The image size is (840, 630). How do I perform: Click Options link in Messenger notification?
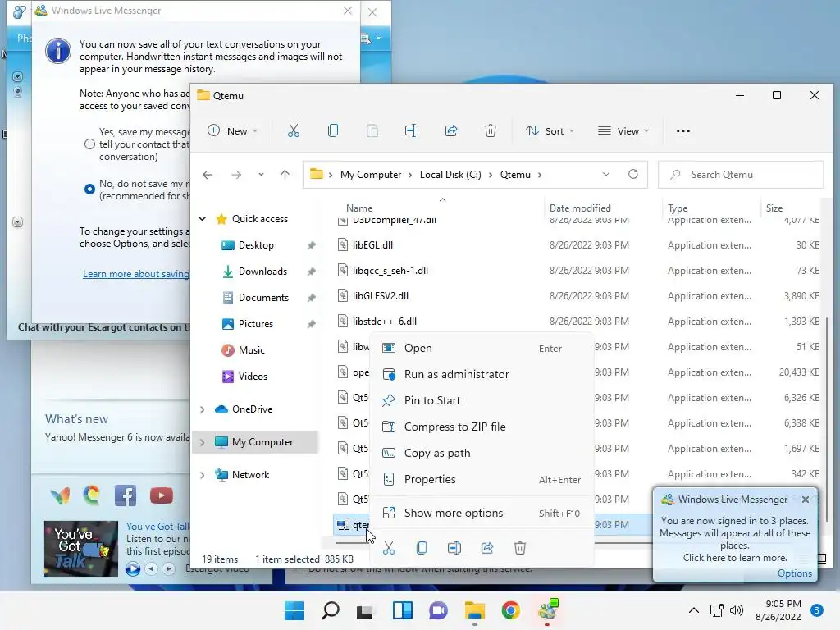click(794, 573)
